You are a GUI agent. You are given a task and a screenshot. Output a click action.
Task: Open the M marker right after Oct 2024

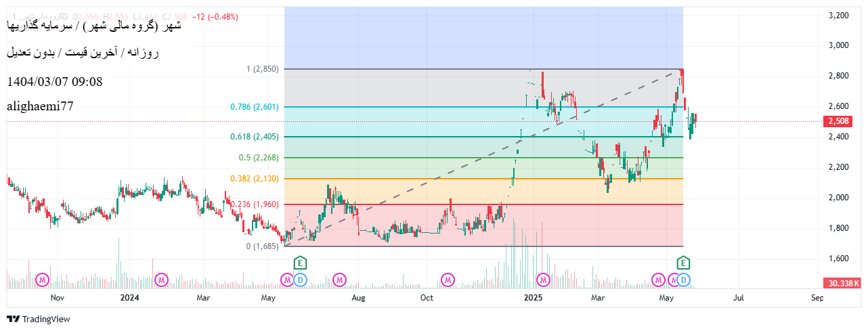click(448, 279)
